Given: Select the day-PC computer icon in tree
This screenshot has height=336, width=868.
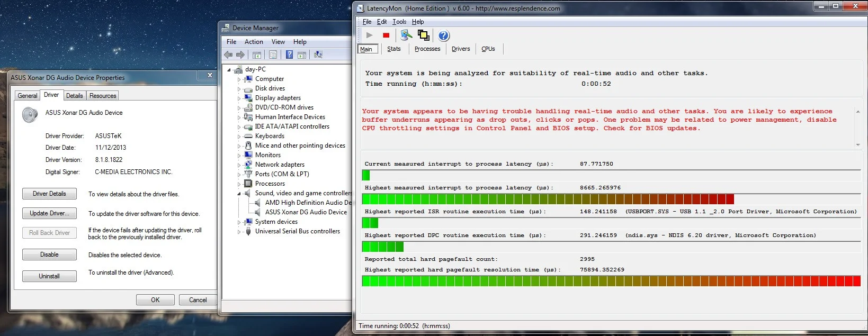Looking at the screenshot, I should point(238,69).
